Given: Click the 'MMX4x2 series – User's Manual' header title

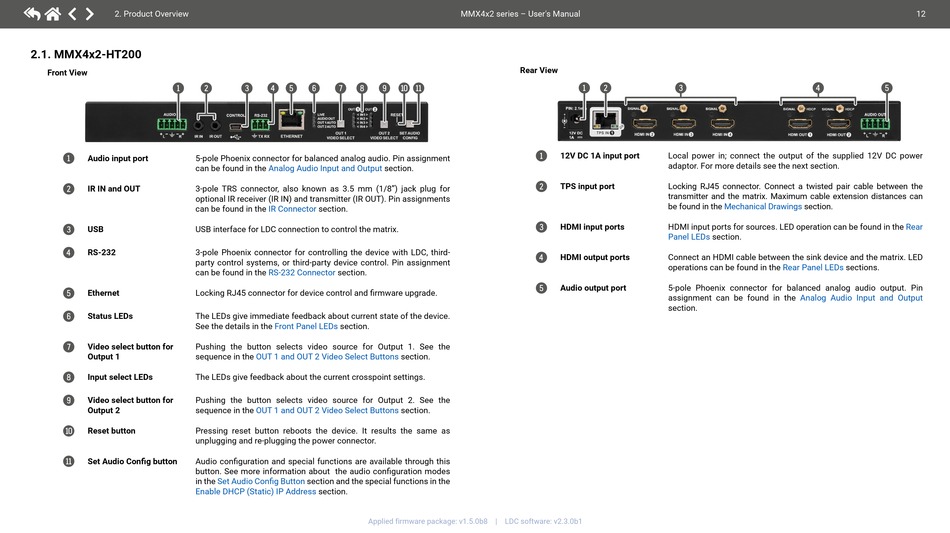Looking at the screenshot, I should coord(520,13).
